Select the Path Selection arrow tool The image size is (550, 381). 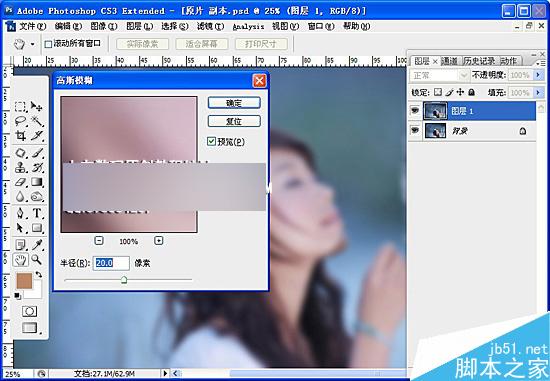[x=20, y=228]
